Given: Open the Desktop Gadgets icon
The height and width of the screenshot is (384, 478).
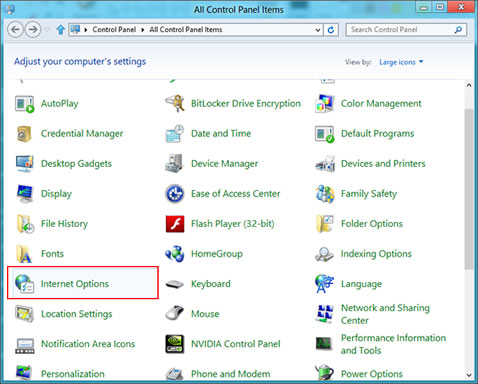Looking at the screenshot, I should point(24,164).
